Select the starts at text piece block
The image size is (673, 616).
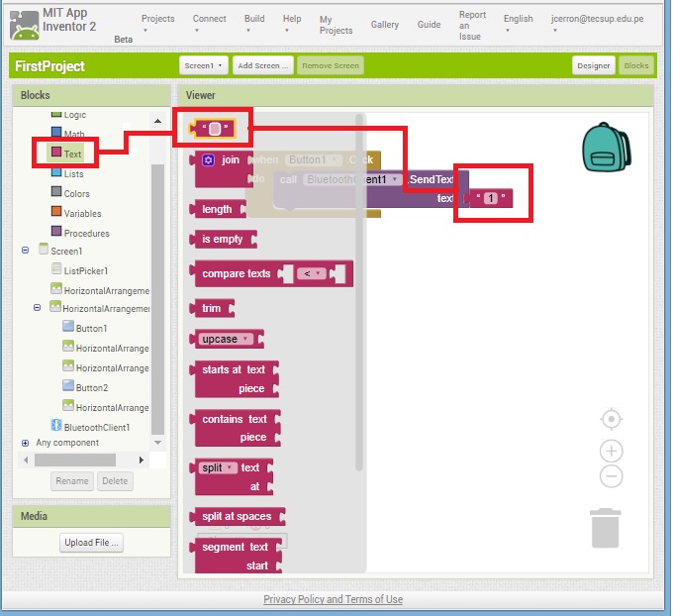235,379
